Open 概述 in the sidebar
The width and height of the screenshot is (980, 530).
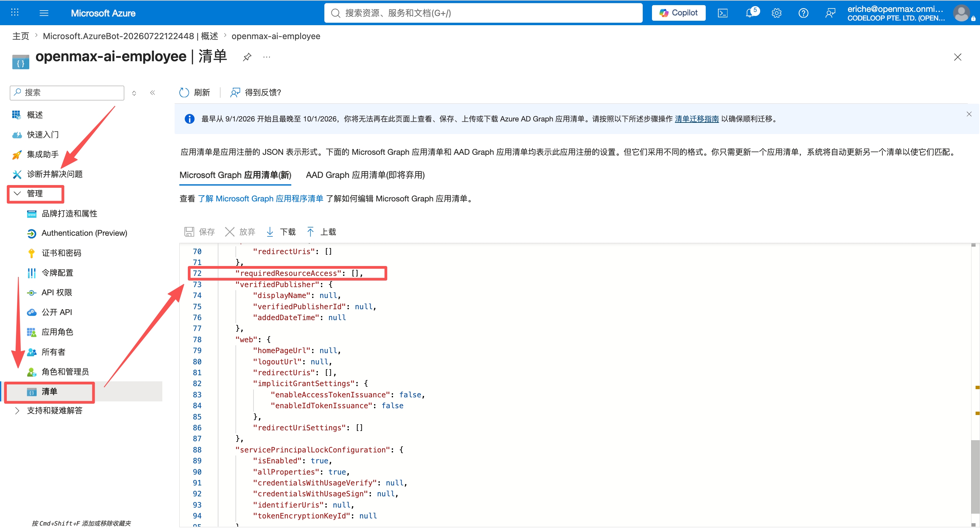35,114
